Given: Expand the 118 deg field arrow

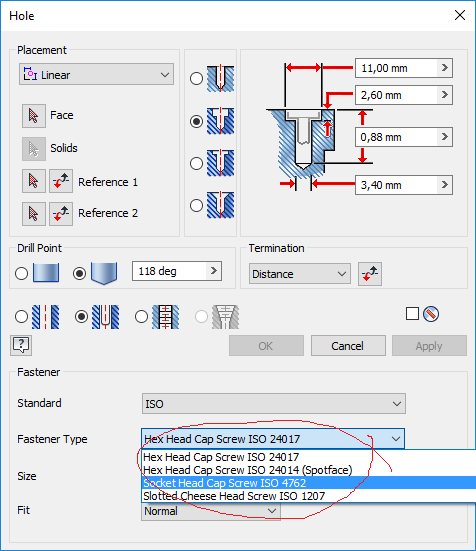Looking at the screenshot, I should tap(214, 271).
